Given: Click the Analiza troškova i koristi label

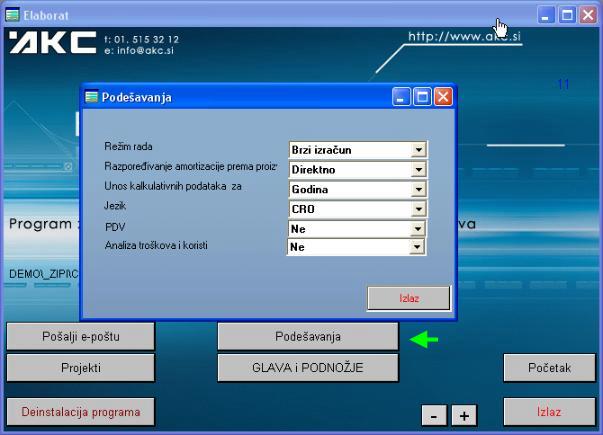Looking at the screenshot, I should (156, 245).
